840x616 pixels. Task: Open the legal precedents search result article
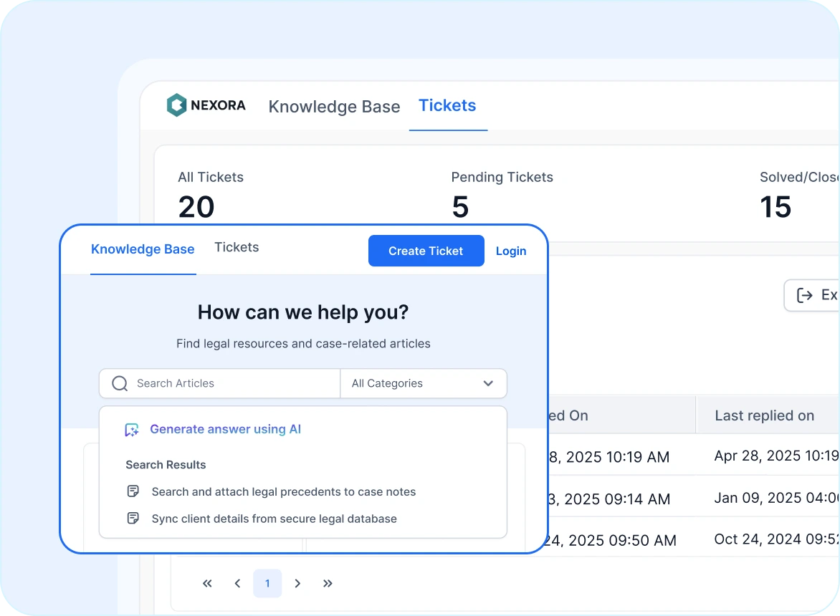pyautogui.click(x=283, y=491)
